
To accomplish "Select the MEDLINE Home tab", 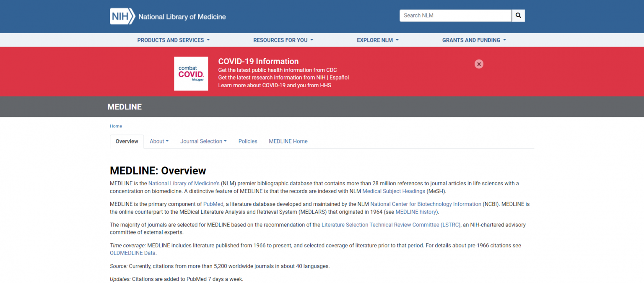I will 288,141.
